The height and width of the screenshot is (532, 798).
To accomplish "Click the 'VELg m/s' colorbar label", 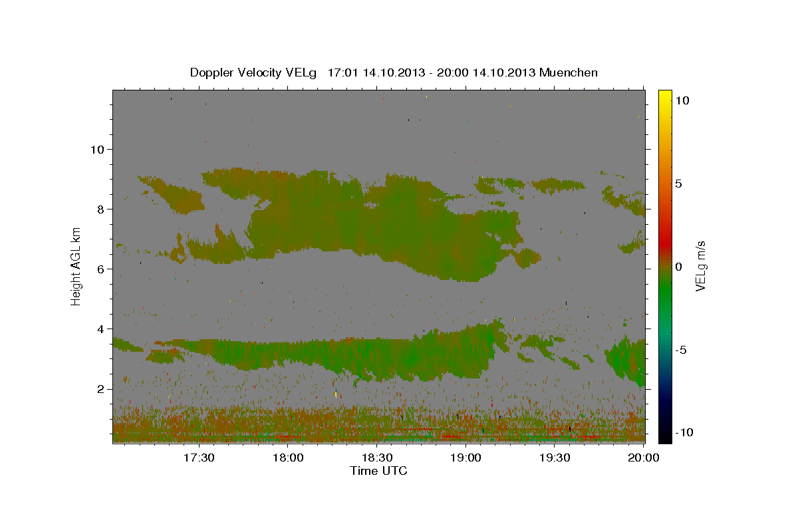I will pyautogui.click(x=700, y=266).
